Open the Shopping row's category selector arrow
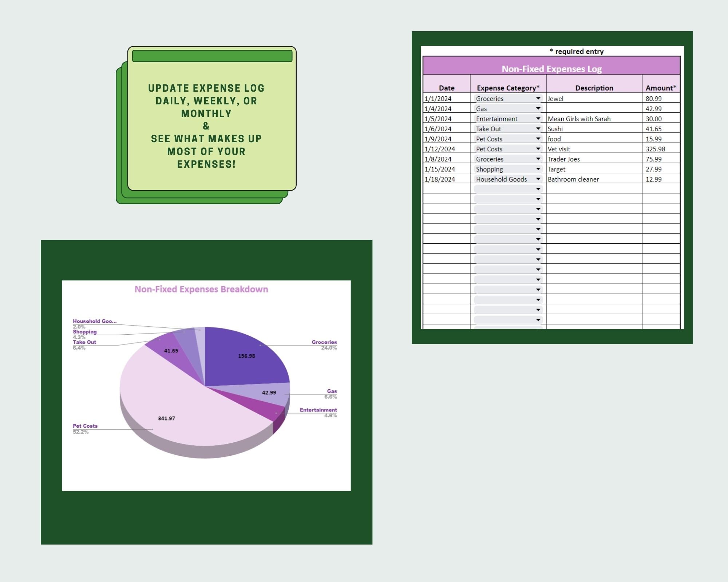The image size is (728, 582). pyautogui.click(x=538, y=169)
